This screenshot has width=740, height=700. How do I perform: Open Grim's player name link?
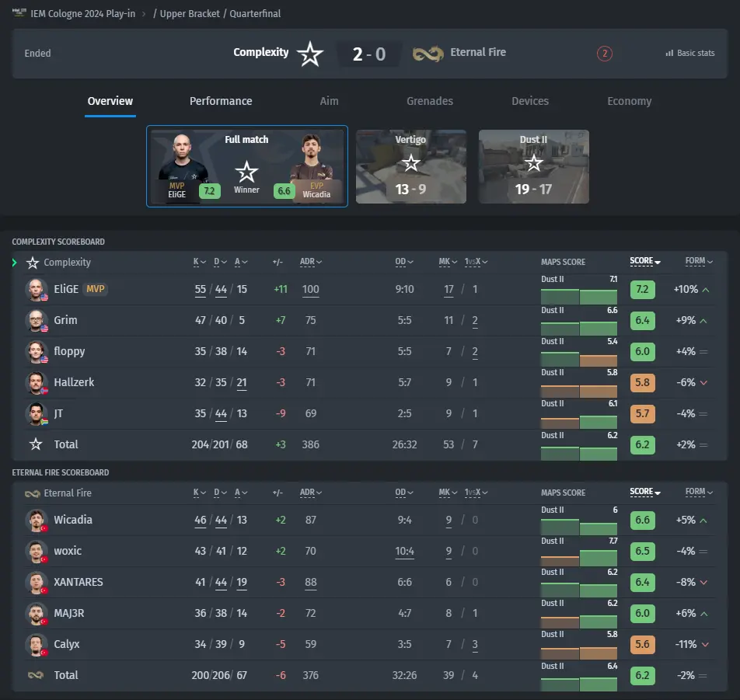pos(65,320)
